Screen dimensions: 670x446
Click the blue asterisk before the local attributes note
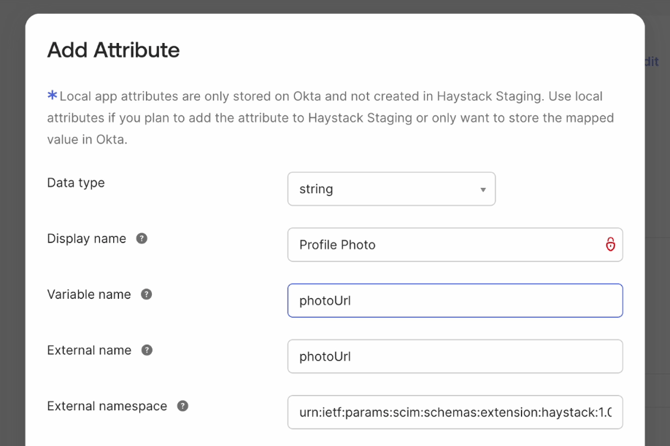coord(52,96)
